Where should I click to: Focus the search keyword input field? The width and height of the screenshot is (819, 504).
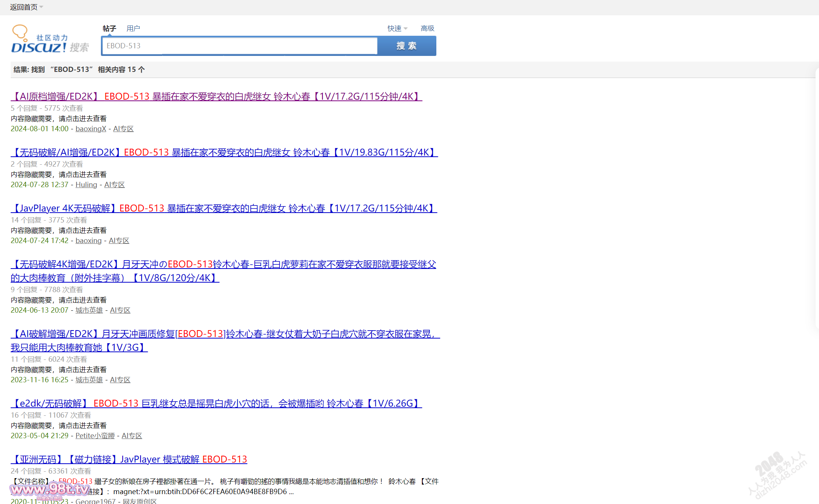pos(240,46)
